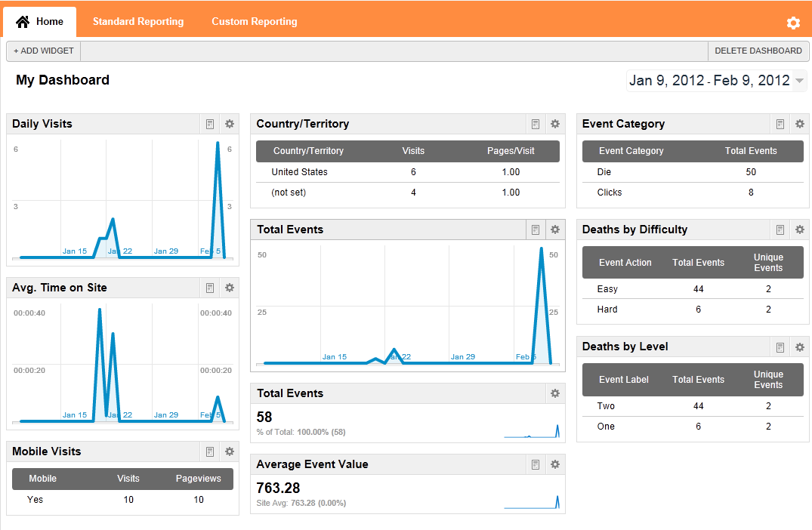This screenshot has height=530, width=812.
Task: Switch to Standard Reporting tab
Action: pos(137,22)
